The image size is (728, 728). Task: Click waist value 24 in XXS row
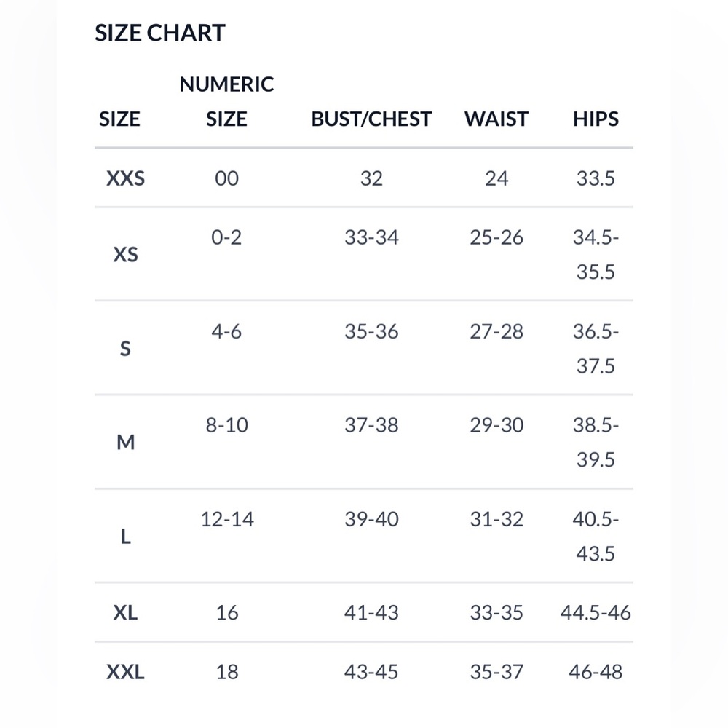[x=496, y=178]
